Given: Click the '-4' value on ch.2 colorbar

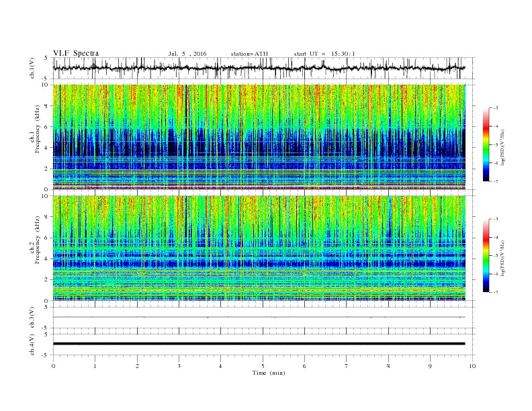Looking at the screenshot, I should click(x=496, y=237).
